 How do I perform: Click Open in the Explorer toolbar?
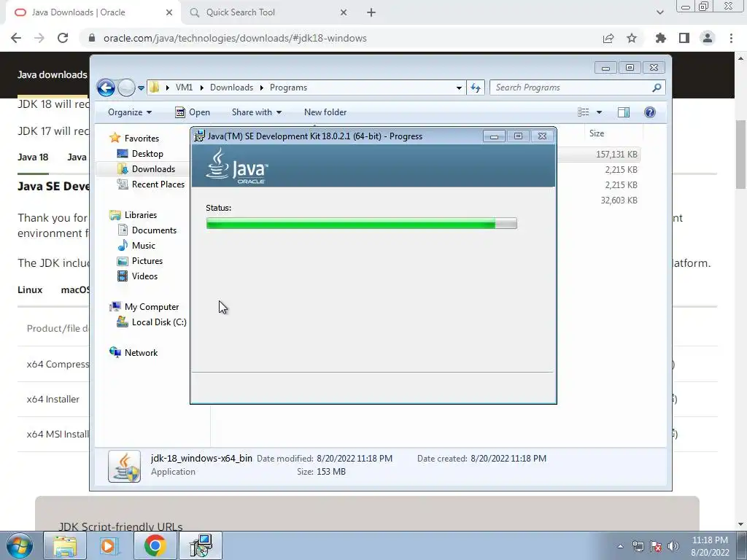pyautogui.click(x=193, y=112)
